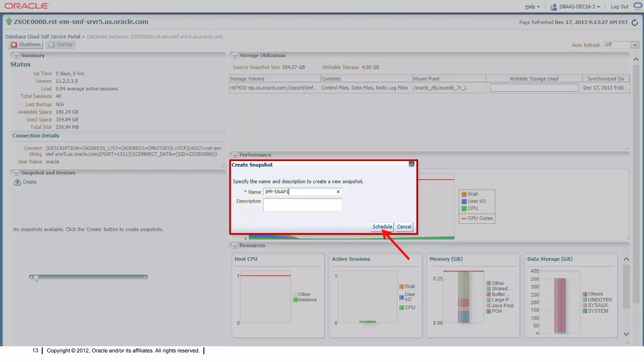
Task: Click the Shutdown button
Action: [25, 44]
